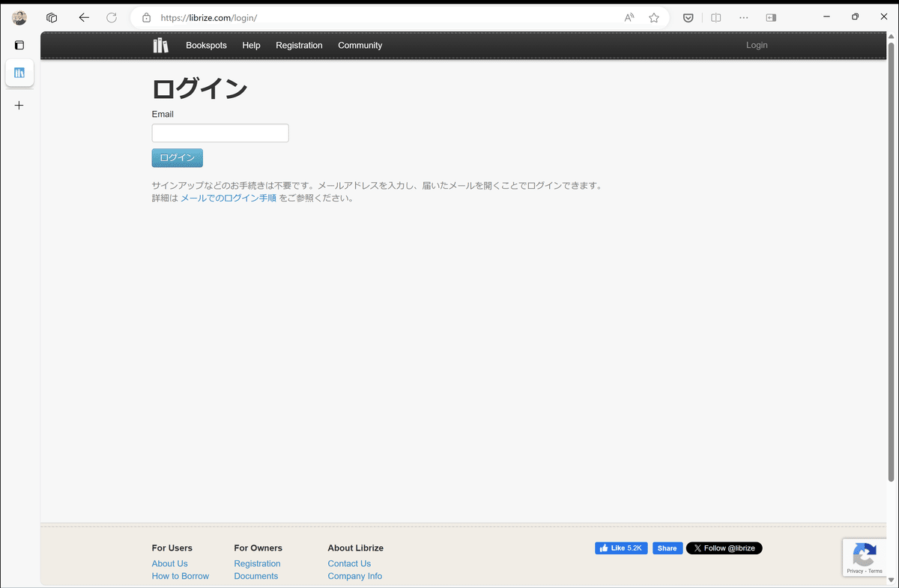Toggle the browser sidebar icon
Screen dimensions: 899x588
[771, 18]
